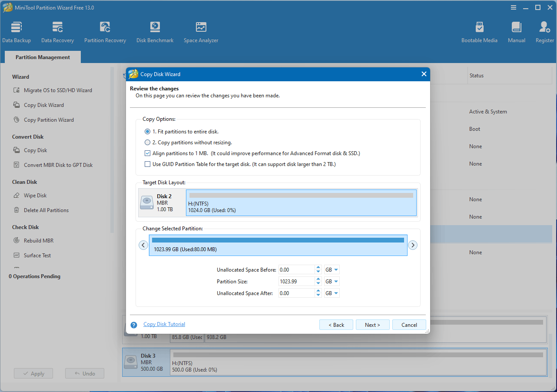This screenshot has height=392, width=557.
Task: Open unit dropdown for Unallocated Space Before
Action: click(x=332, y=270)
